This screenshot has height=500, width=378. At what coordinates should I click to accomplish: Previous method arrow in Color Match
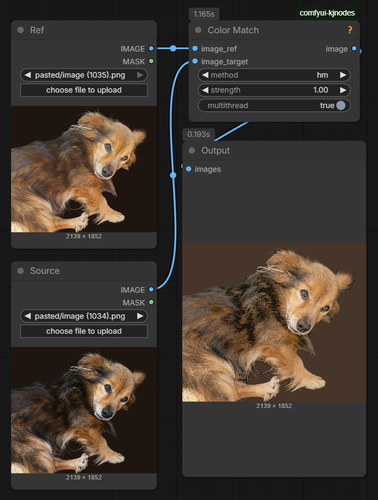205,75
